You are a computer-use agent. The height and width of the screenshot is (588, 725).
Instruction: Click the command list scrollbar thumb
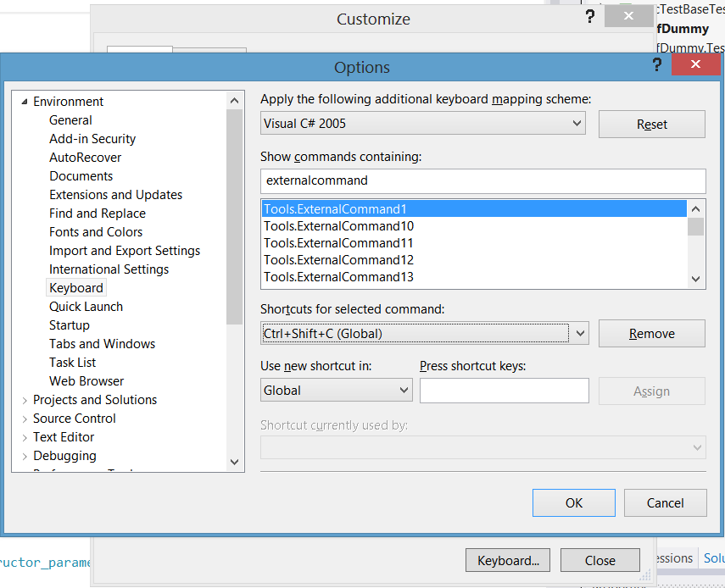(x=695, y=227)
